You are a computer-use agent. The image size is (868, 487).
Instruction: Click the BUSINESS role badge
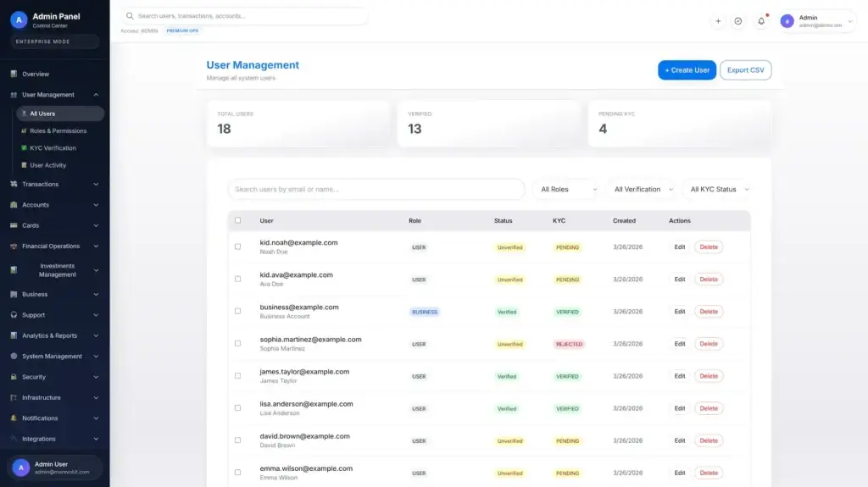click(425, 313)
